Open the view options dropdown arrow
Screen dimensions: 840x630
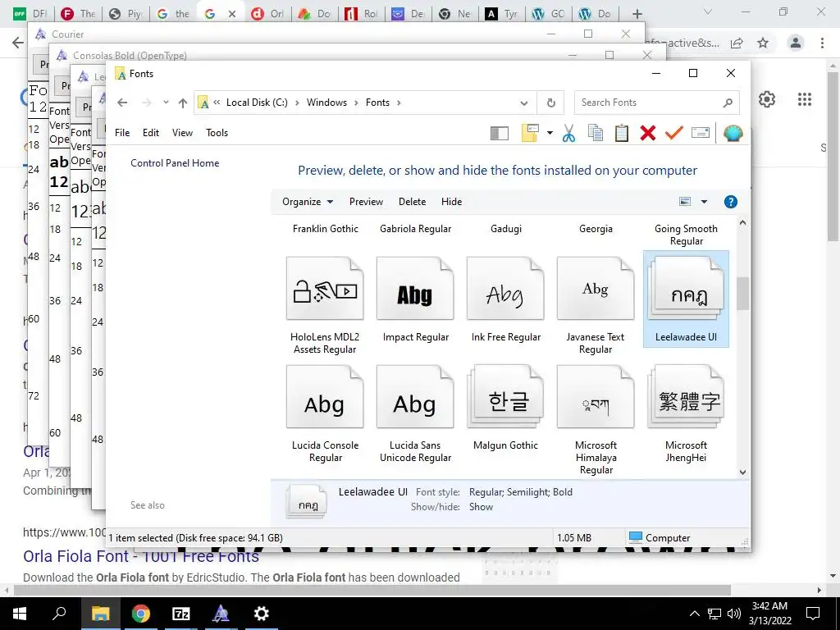click(704, 202)
